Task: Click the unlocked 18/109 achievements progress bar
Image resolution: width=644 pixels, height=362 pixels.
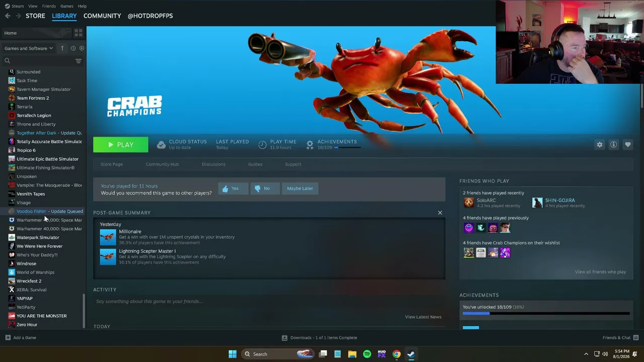Action: pos(546,314)
